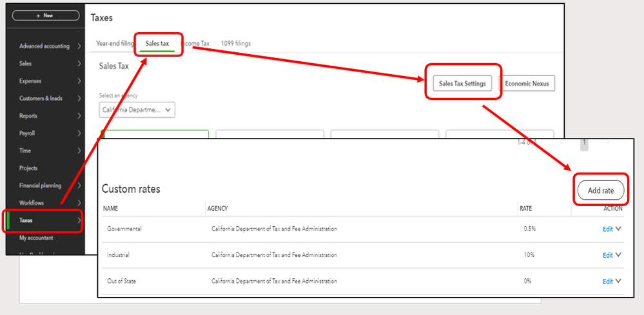Open My accountant in sidebar
The width and height of the screenshot is (644, 315).
click(x=36, y=238)
